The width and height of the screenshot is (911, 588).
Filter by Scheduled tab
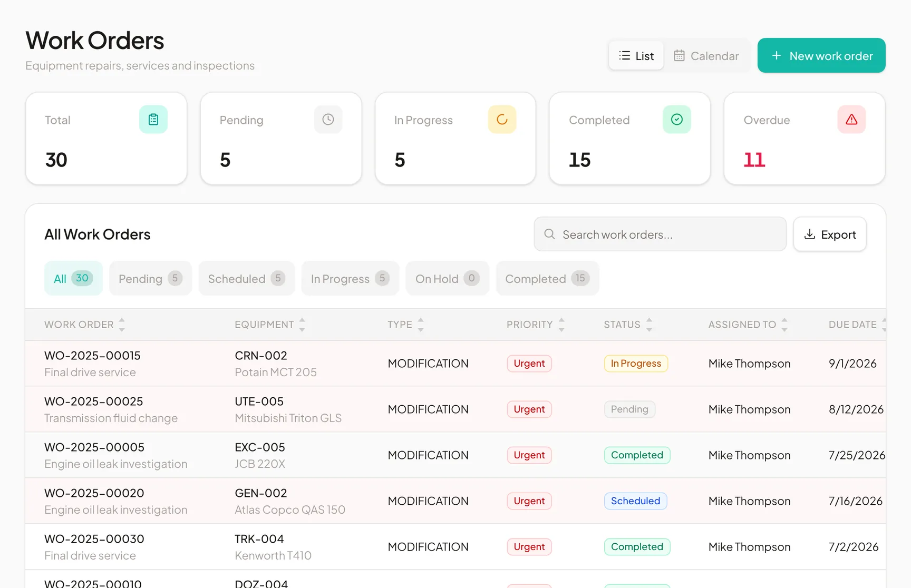[x=247, y=278]
